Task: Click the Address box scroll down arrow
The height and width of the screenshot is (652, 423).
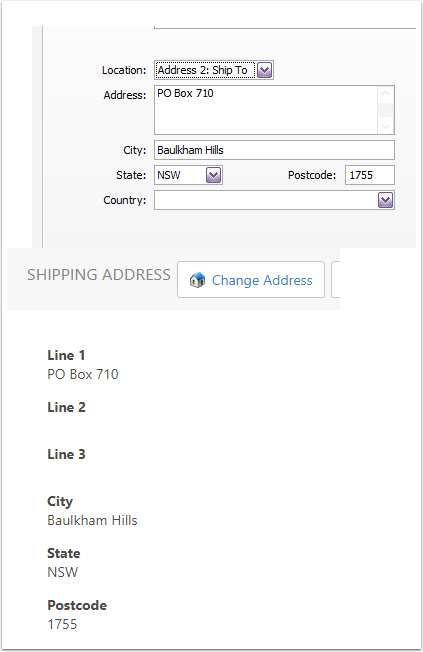Action: tap(386, 126)
